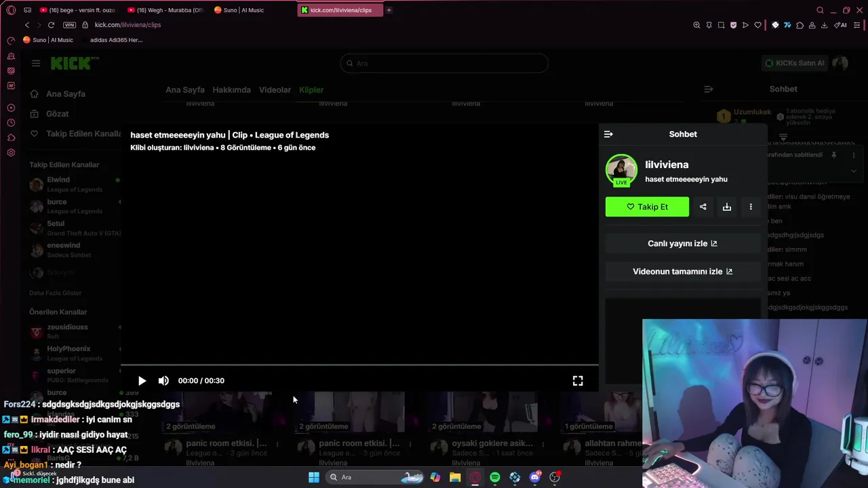868x488 pixels.
Task: Open Opera sidebar settings gear icon
Action: tap(11, 152)
